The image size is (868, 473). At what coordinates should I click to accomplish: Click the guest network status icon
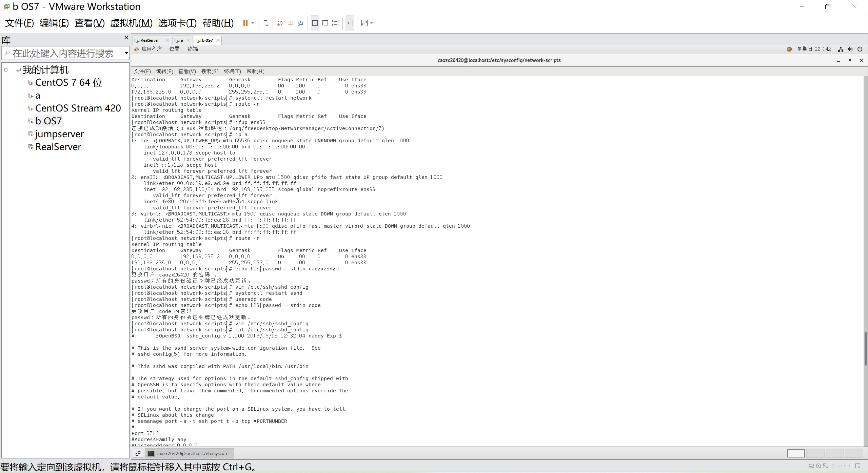(841, 49)
